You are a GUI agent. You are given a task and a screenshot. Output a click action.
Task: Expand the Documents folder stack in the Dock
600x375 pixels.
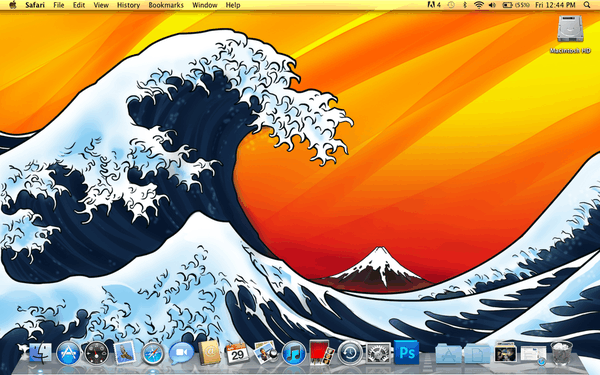pyautogui.click(x=477, y=353)
